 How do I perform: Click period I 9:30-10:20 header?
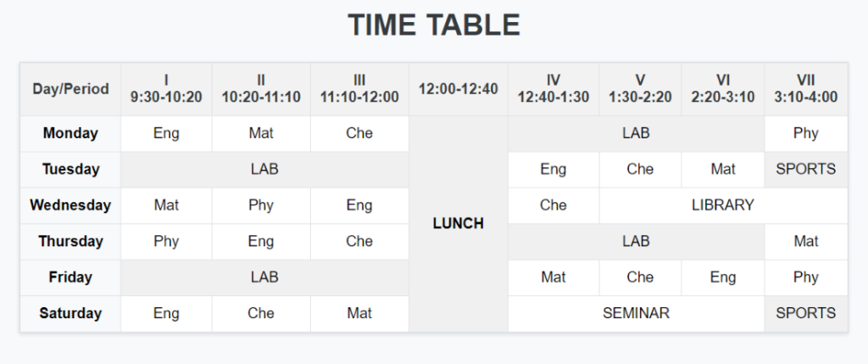click(166, 89)
